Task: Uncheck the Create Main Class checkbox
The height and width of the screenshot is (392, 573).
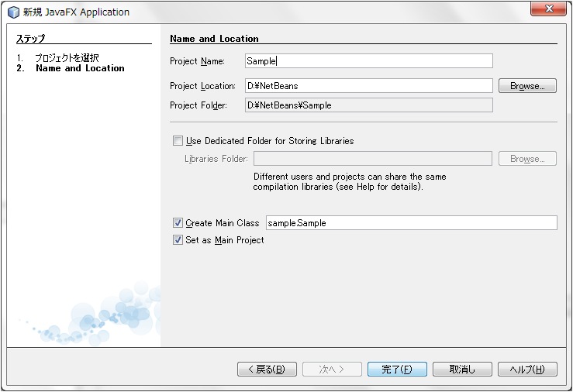Action: pos(178,222)
